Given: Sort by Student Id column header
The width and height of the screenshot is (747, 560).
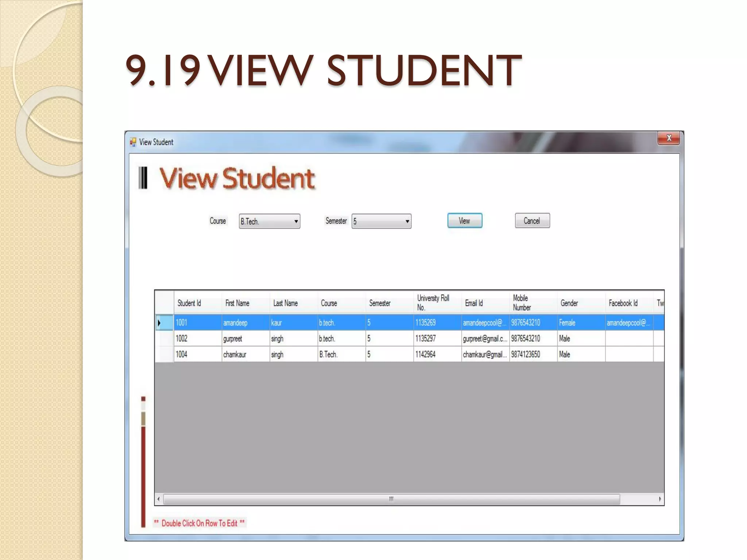Looking at the screenshot, I should point(198,303).
